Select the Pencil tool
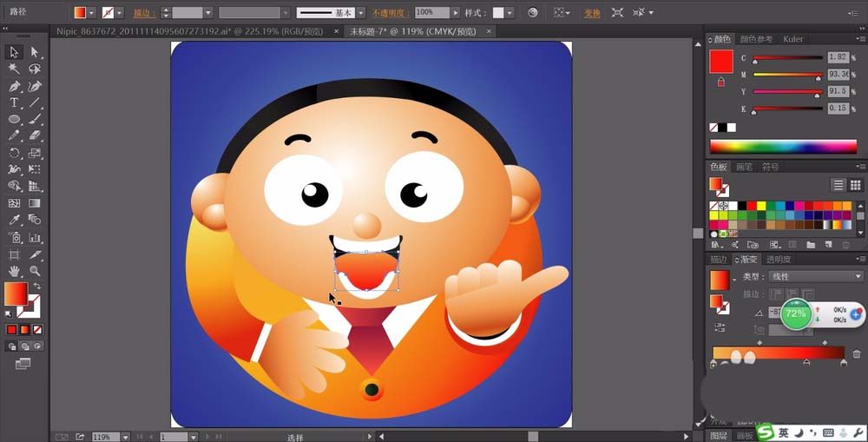 tap(14, 135)
